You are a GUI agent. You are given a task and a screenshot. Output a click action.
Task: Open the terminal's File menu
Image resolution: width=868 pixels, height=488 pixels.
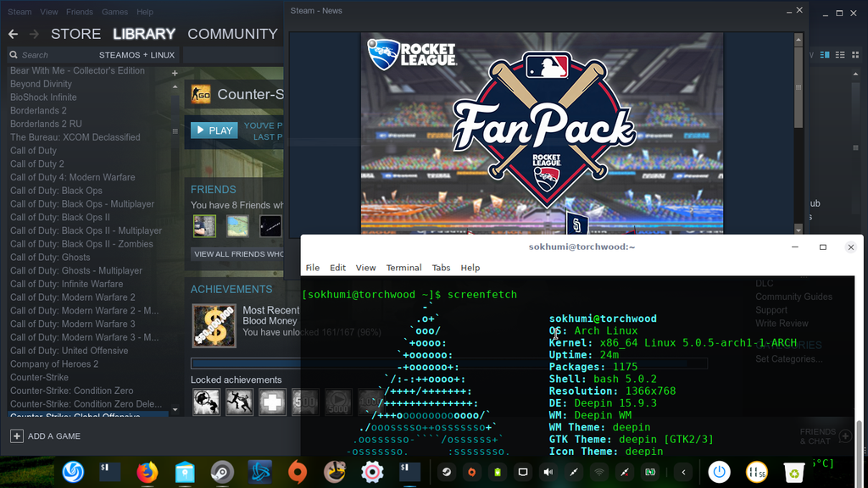click(312, 268)
